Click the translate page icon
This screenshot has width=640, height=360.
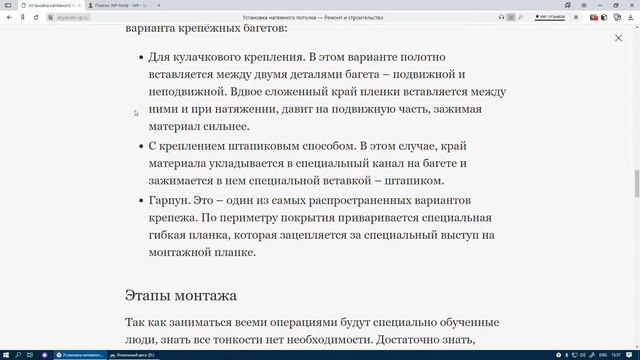pyautogui.click(x=520, y=18)
